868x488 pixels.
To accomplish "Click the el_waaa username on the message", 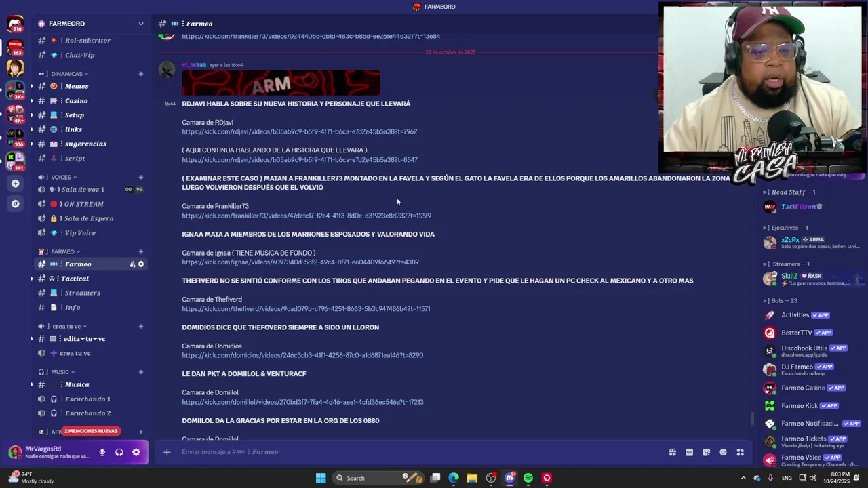I will coord(194,65).
